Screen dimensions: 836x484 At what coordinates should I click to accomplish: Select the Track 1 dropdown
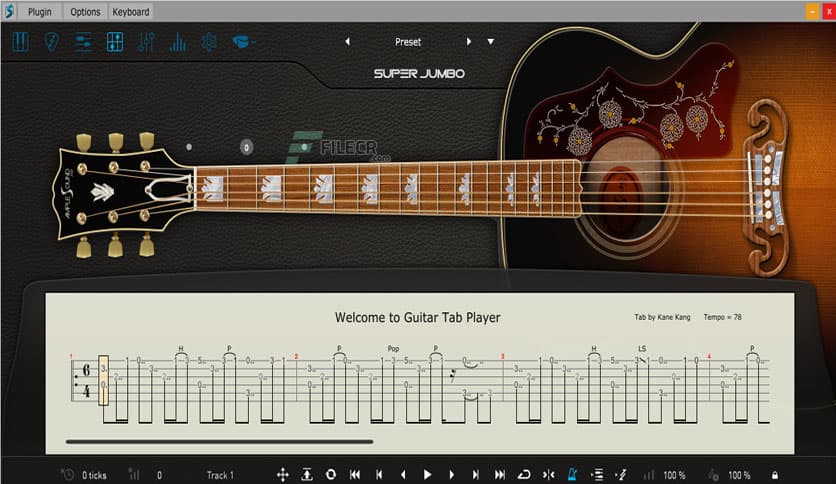click(x=220, y=475)
